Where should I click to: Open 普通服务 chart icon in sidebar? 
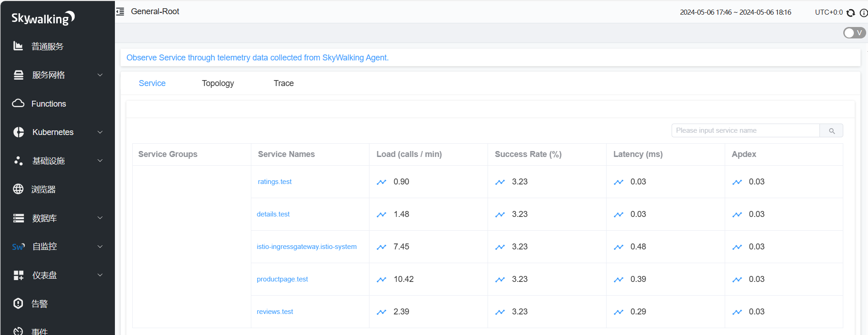coord(18,46)
